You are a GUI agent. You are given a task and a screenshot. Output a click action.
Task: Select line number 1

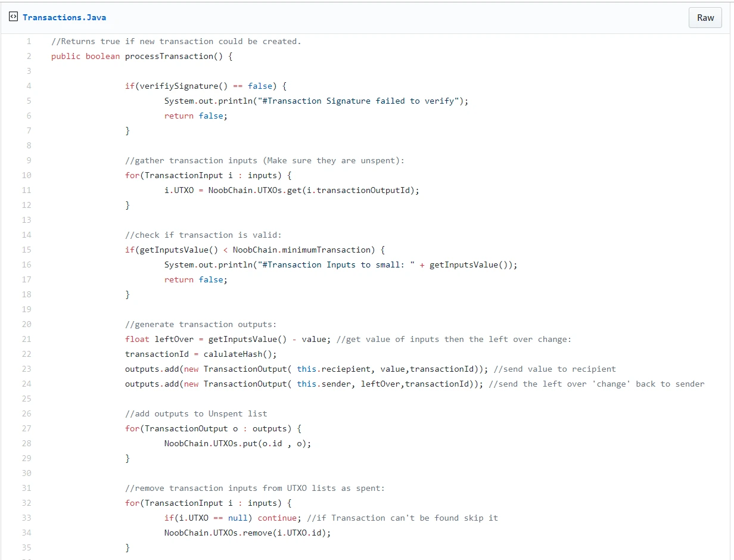click(x=29, y=41)
